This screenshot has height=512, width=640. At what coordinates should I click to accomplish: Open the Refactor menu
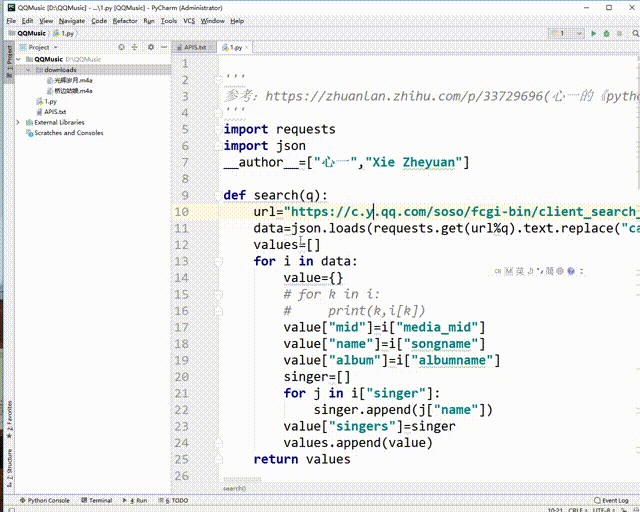(125, 21)
